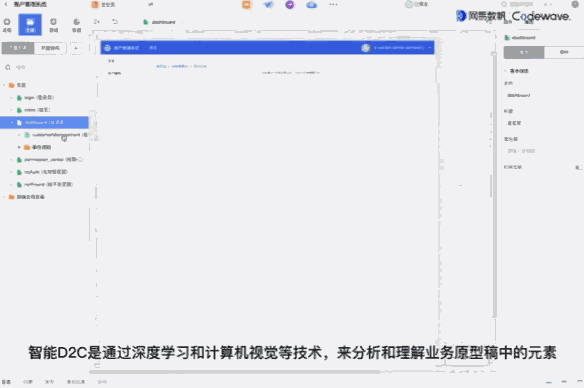This screenshot has height=388, width=584.
Task: Click the second property field in right panel
Action: coord(543,123)
